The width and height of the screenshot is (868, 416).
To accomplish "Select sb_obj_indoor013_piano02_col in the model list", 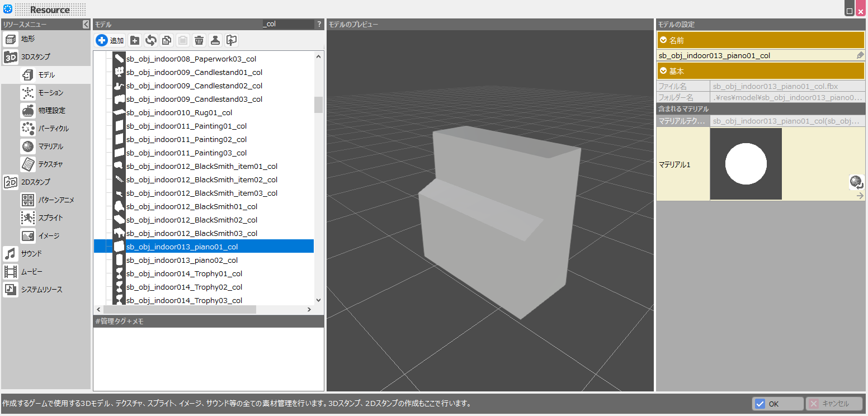I will click(x=182, y=260).
